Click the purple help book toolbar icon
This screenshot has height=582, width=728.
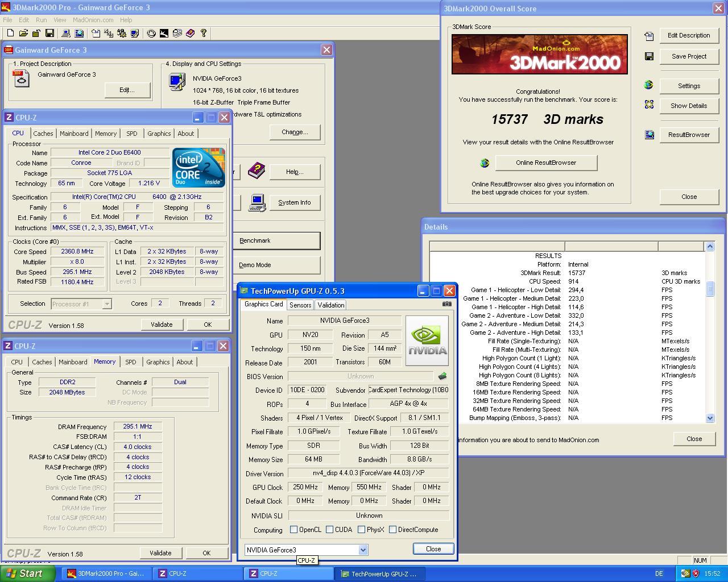pos(190,34)
